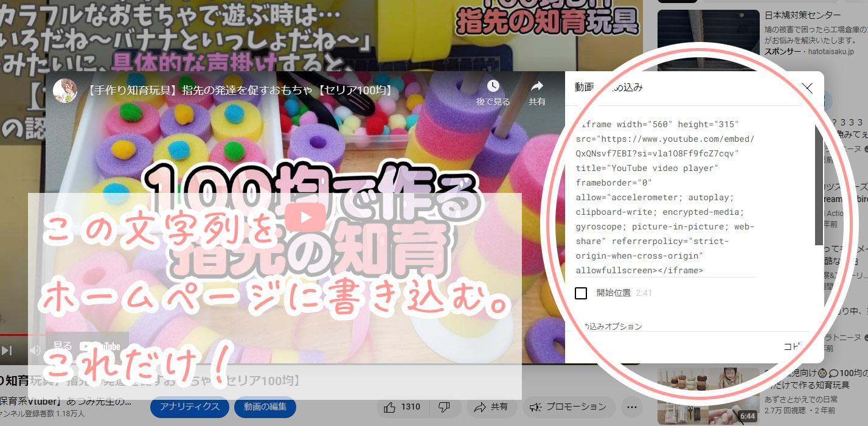The height and width of the screenshot is (426, 868).
Task: Click the 動画の編集 edit video button
Action: tap(265, 407)
